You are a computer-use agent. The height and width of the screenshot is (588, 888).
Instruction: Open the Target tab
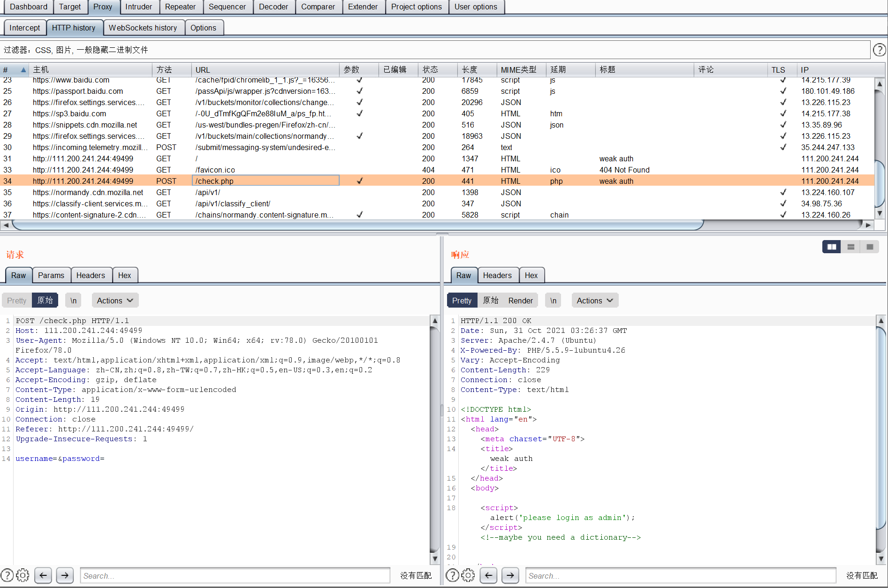(x=70, y=7)
